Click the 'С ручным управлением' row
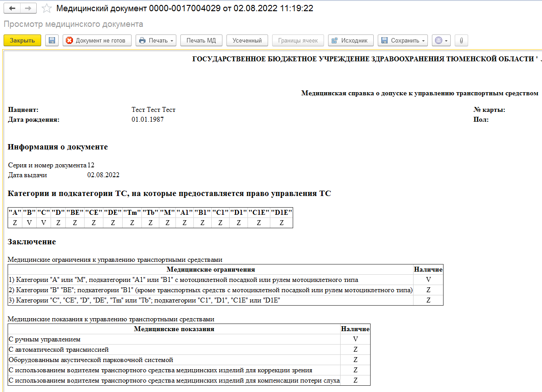 [x=45, y=340]
